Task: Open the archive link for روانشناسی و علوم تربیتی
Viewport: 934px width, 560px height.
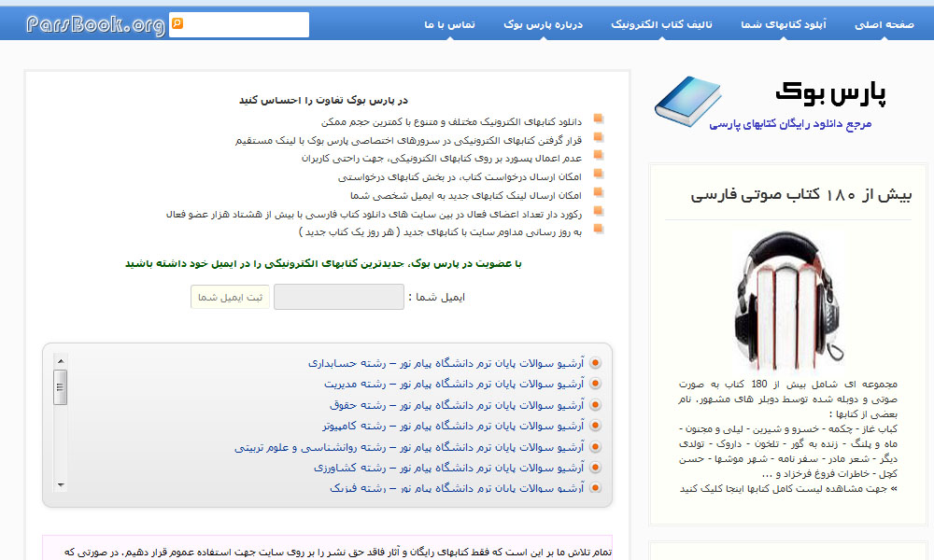Action: (x=409, y=447)
